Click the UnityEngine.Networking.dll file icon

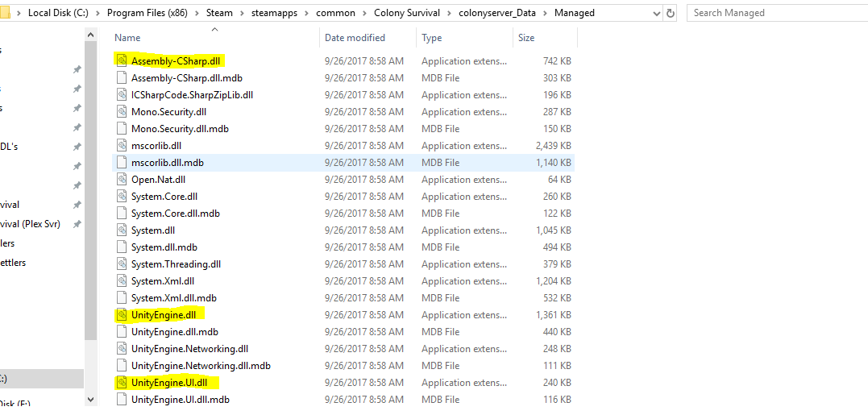coord(122,349)
